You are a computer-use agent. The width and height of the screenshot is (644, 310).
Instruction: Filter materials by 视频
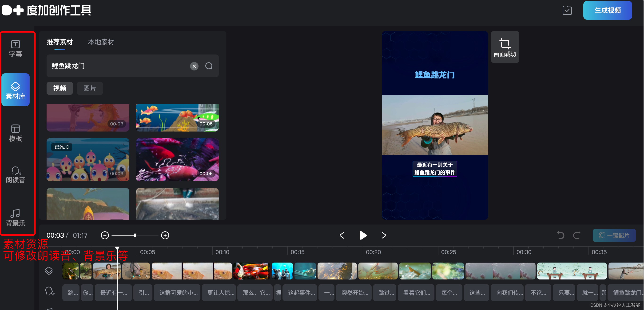tap(60, 88)
